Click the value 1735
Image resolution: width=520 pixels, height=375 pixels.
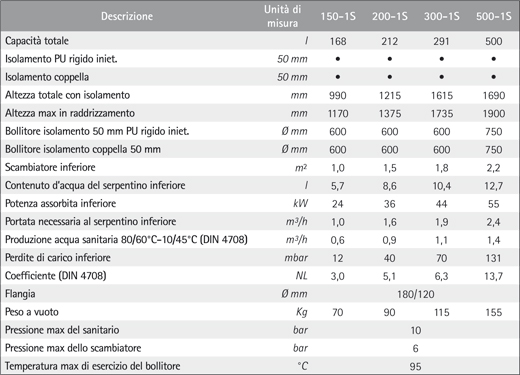(x=442, y=114)
